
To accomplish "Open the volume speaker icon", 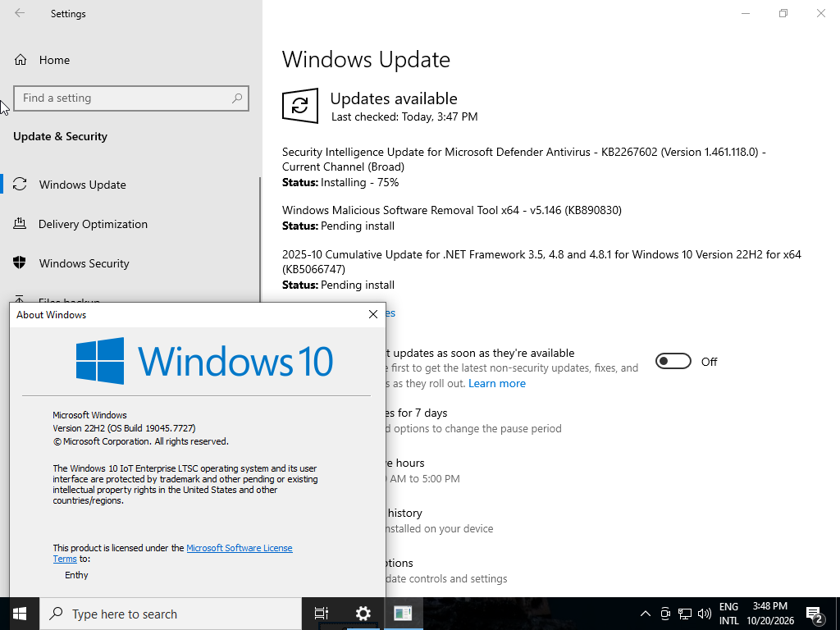I will (x=705, y=614).
